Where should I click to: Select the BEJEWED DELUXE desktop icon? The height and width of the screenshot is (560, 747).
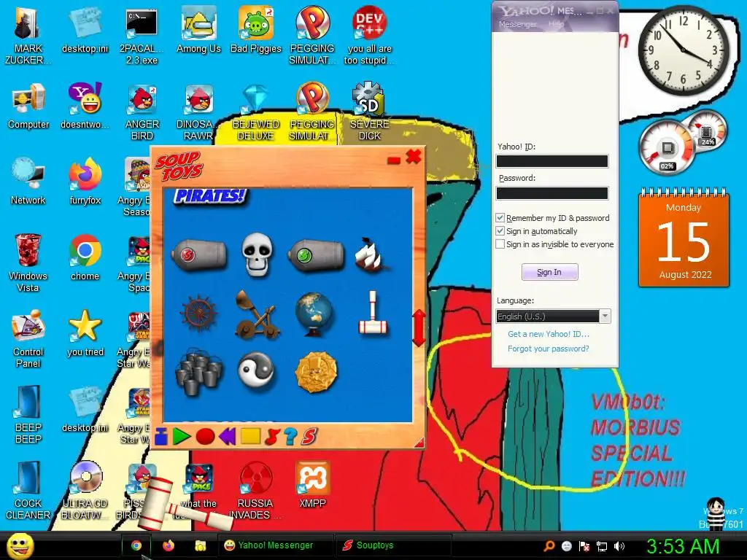pyautogui.click(x=256, y=112)
